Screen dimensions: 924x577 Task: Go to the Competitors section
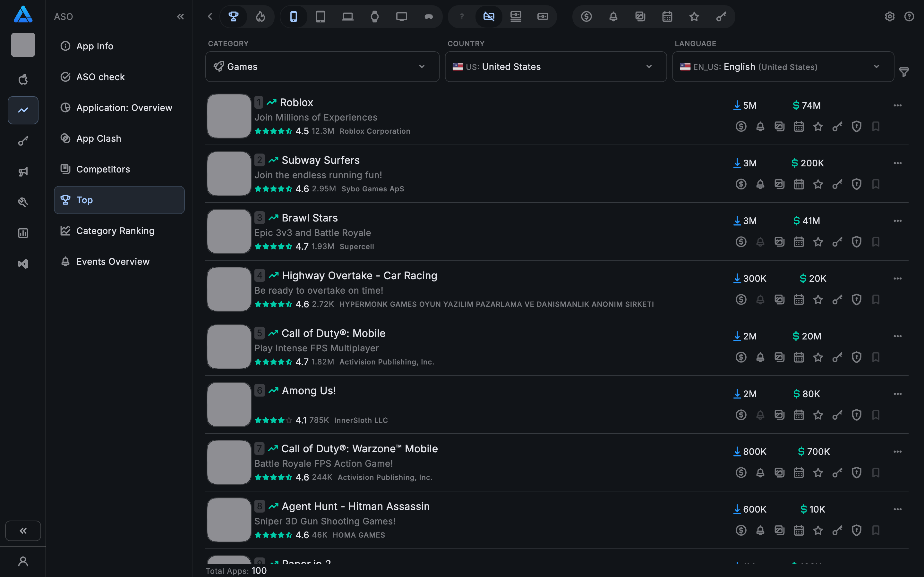[x=103, y=169]
